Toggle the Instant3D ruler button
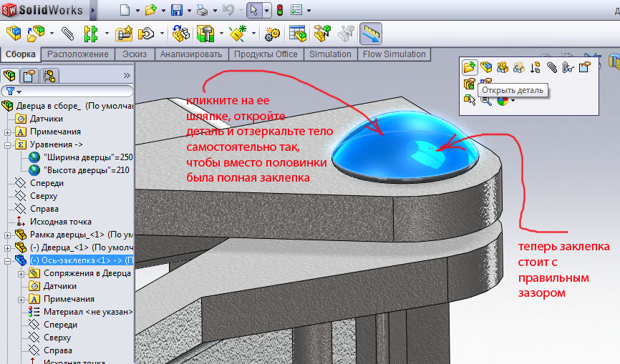The height and width of the screenshot is (364, 620). tap(370, 34)
